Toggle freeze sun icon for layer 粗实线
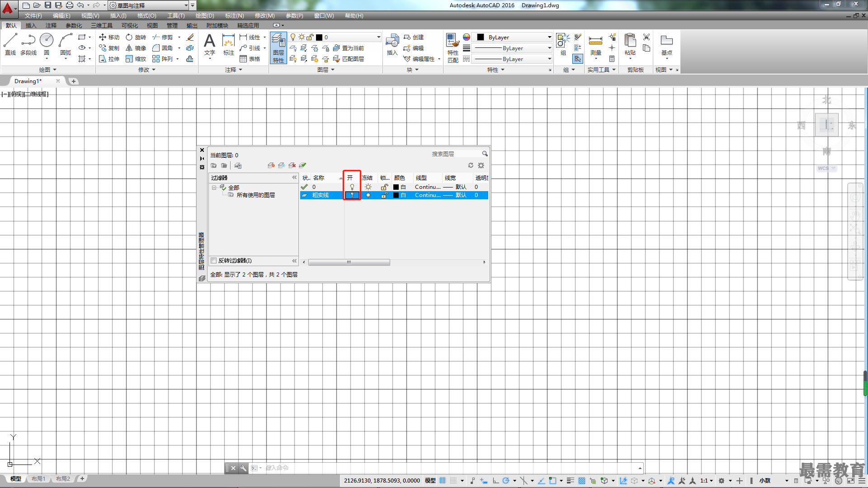 point(368,195)
